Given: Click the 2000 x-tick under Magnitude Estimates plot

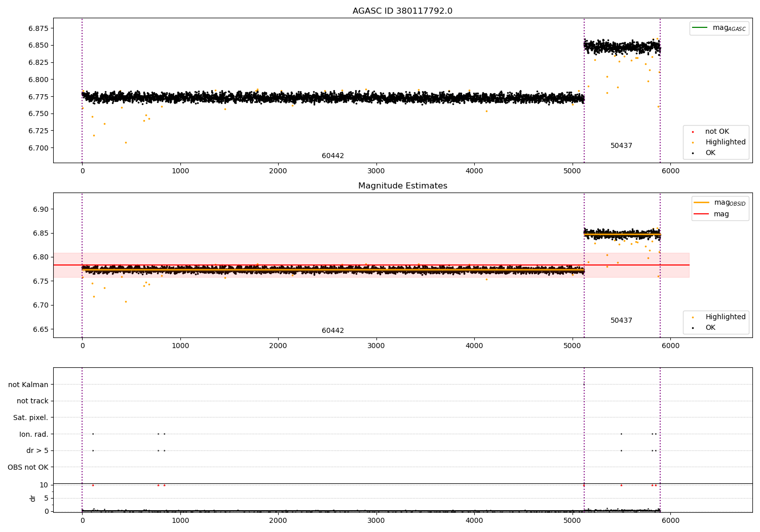Looking at the screenshot, I should pyautogui.click(x=278, y=346).
